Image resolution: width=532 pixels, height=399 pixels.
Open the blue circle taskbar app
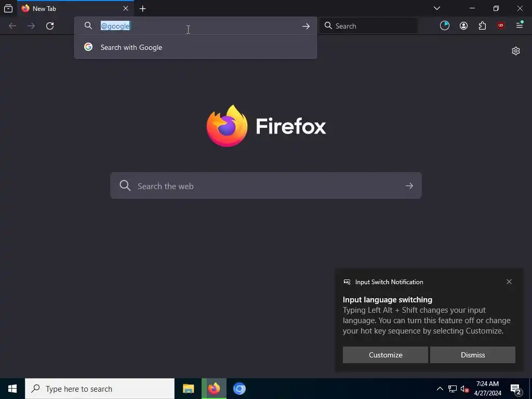tap(240, 389)
